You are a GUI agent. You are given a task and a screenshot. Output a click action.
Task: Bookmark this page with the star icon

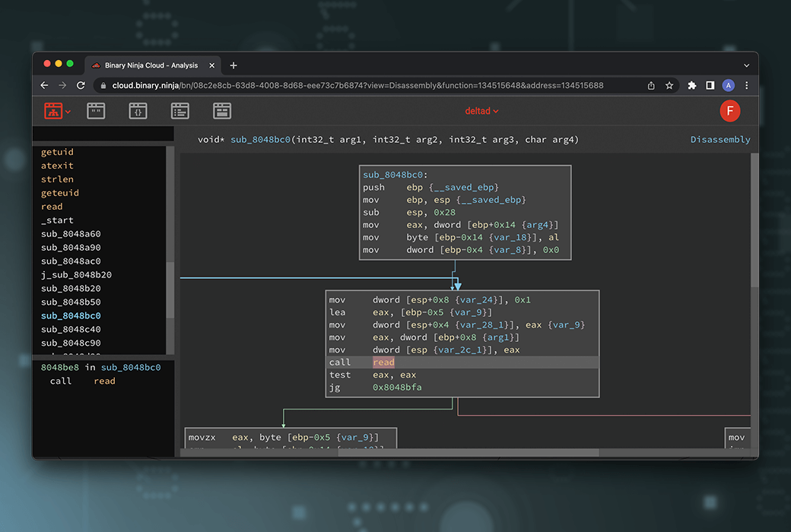(669, 86)
